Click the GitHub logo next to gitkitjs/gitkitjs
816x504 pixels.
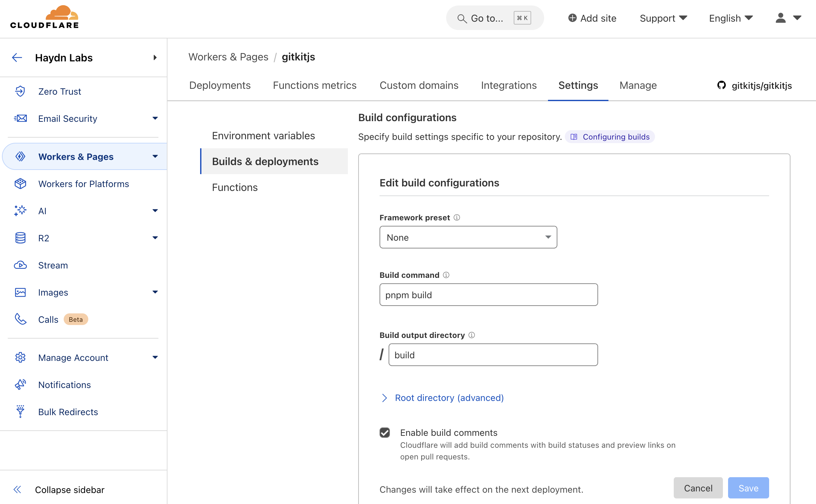point(721,85)
